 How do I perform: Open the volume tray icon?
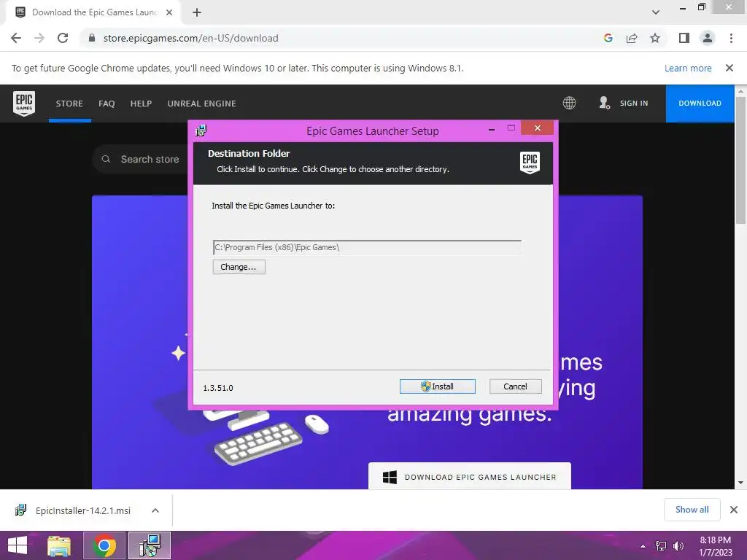(678, 546)
